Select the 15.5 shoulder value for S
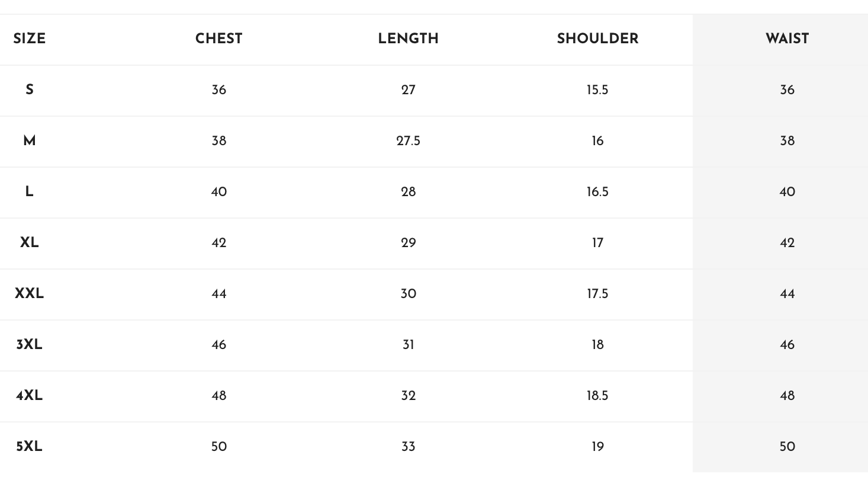Viewport: 868px width, 480px height. pyautogui.click(x=597, y=90)
